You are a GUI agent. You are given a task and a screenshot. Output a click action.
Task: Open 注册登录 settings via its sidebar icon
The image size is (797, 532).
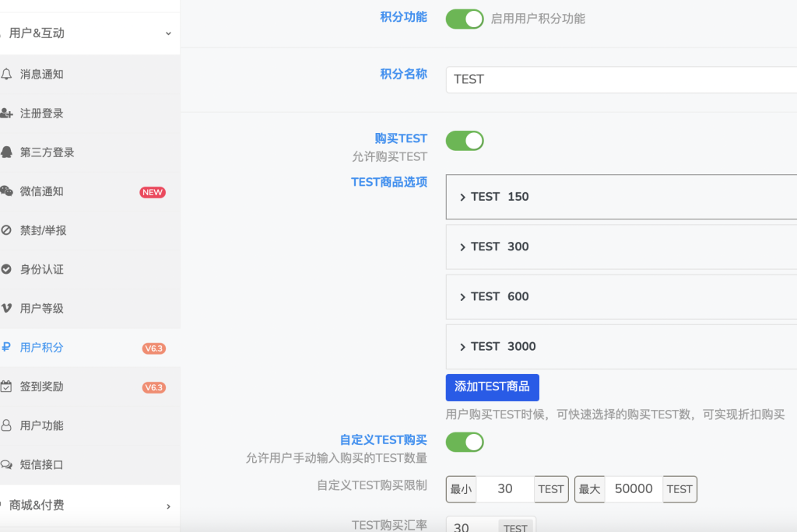9,114
